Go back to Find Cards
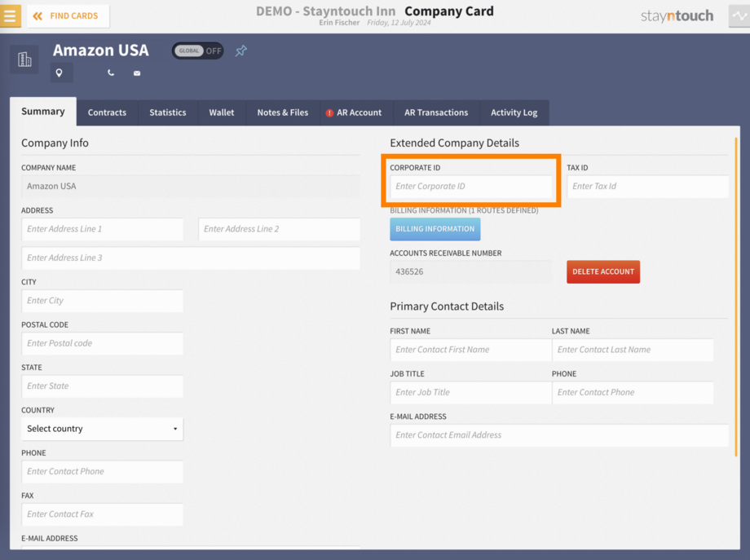Viewport: 750px width, 560px height. coord(68,15)
